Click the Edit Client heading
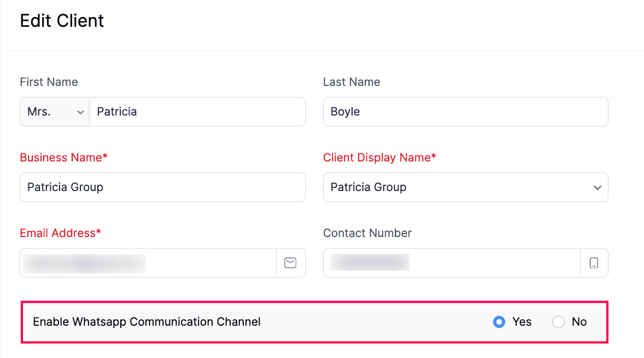The width and height of the screenshot is (644, 358). pyautogui.click(x=62, y=20)
